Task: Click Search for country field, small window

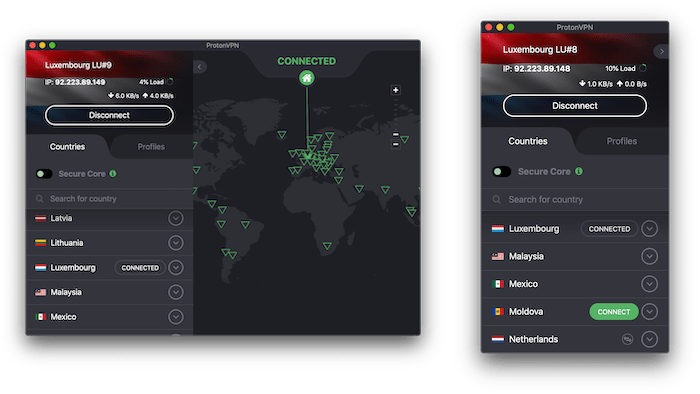Action: (575, 199)
